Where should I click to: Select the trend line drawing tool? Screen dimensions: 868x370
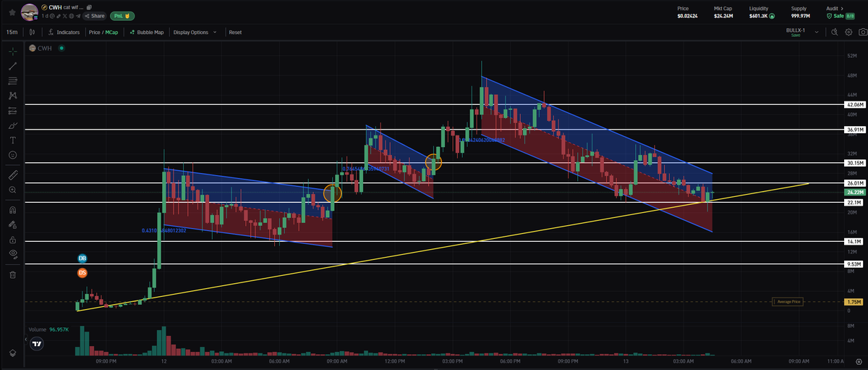(x=12, y=66)
